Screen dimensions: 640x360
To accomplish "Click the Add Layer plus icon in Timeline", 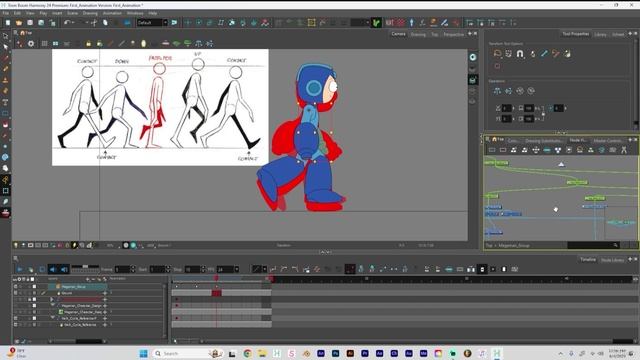I will (87, 279).
